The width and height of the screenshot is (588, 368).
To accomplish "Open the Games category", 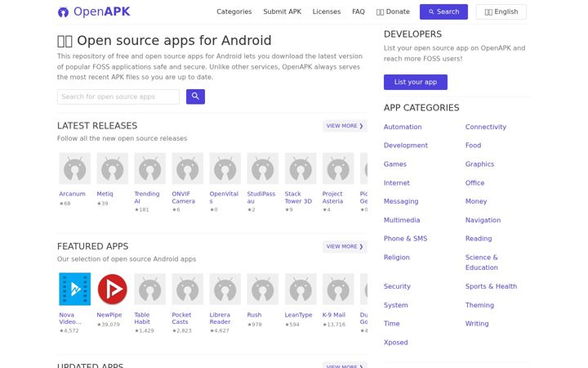I will 395,164.
